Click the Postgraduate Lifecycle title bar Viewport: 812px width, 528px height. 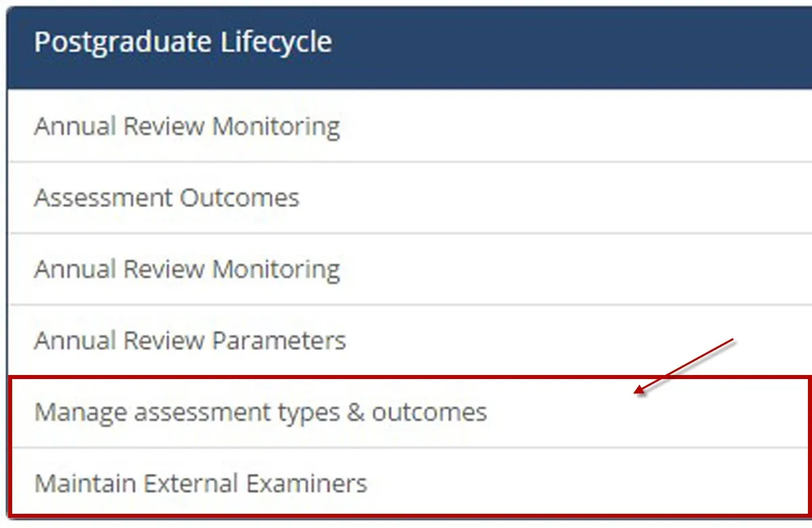tap(183, 42)
